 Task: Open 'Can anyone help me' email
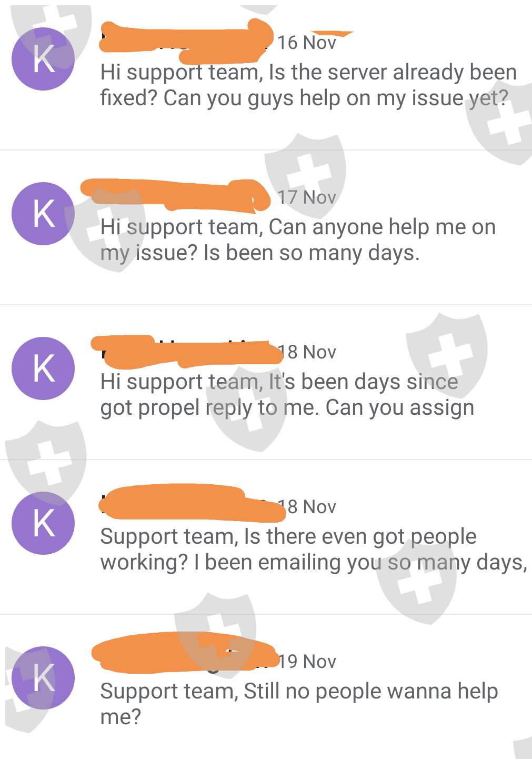(266, 227)
